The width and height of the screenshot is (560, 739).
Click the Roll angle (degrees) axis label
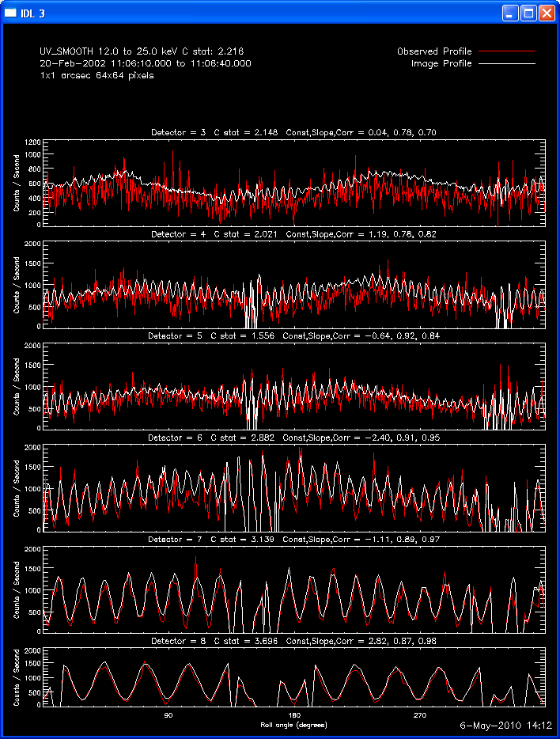(293, 725)
